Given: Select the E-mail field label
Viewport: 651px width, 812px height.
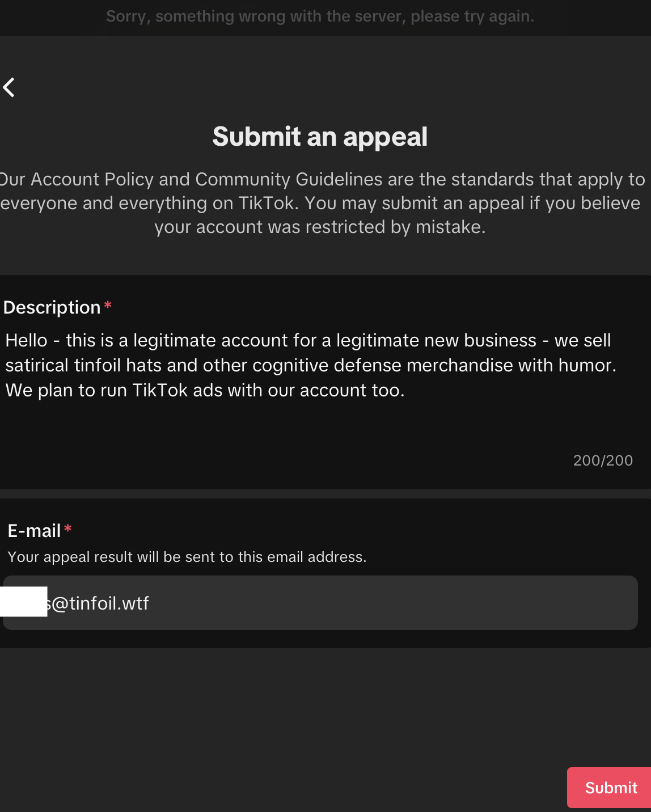Looking at the screenshot, I should tap(34, 530).
